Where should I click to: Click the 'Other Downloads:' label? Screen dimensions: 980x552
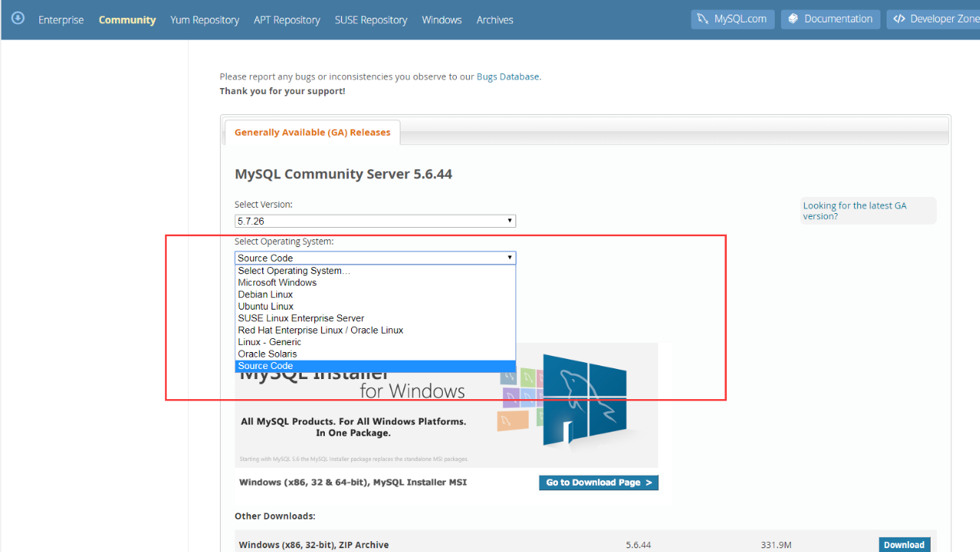pos(275,516)
